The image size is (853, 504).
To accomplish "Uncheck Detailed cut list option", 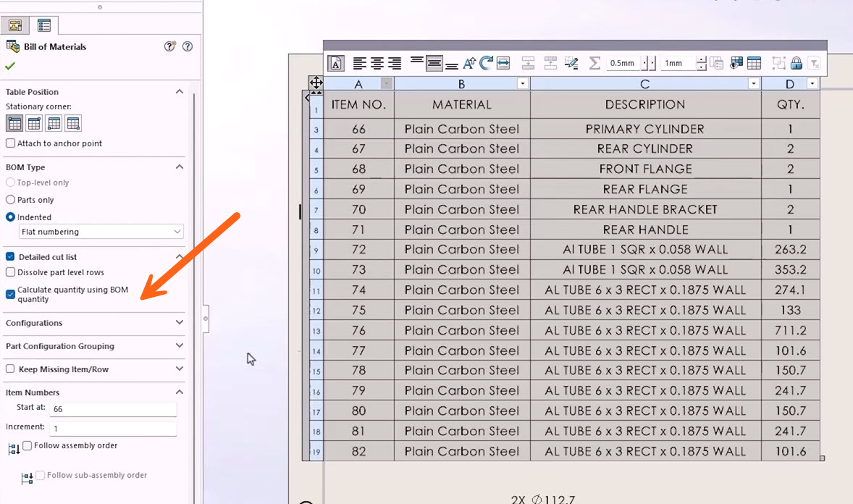I will pos(11,256).
